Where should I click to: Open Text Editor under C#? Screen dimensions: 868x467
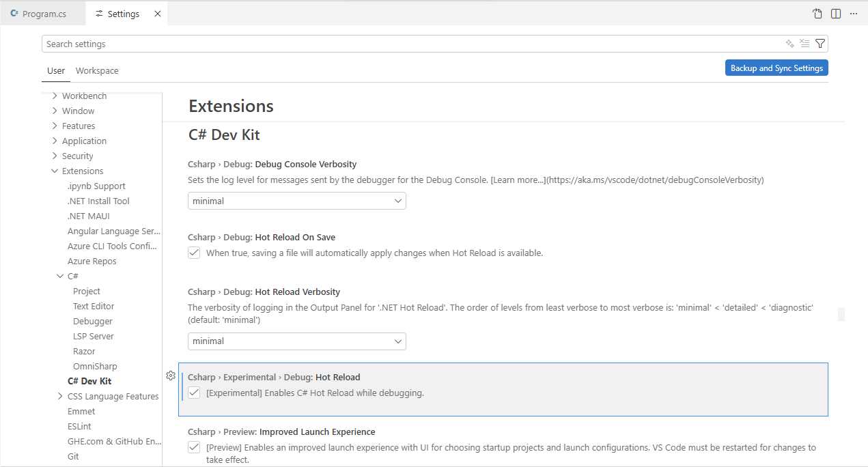pos(94,306)
